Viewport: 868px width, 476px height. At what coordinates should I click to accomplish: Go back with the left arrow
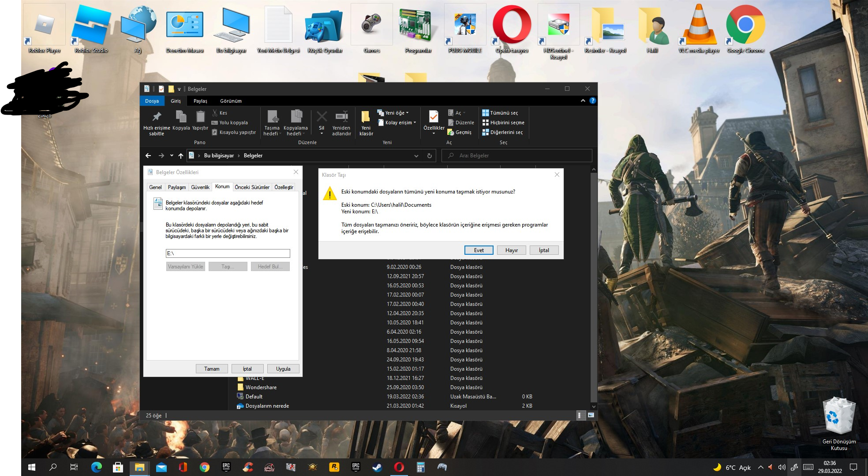point(148,156)
